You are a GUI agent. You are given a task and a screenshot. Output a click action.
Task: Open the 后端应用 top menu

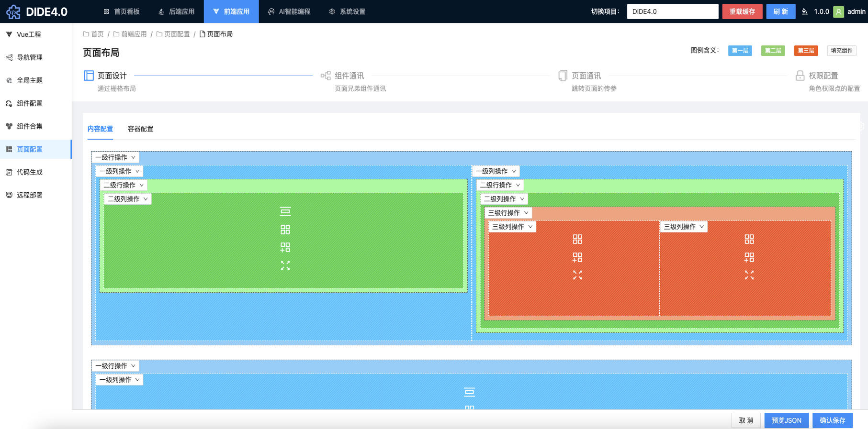(x=176, y=11)
